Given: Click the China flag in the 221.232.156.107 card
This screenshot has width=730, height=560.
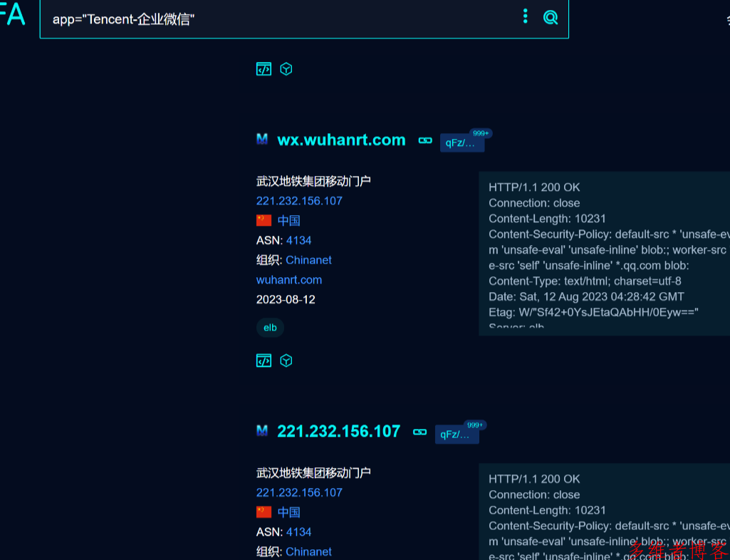Looking at the screenshot, I should [x=264, y=512].
